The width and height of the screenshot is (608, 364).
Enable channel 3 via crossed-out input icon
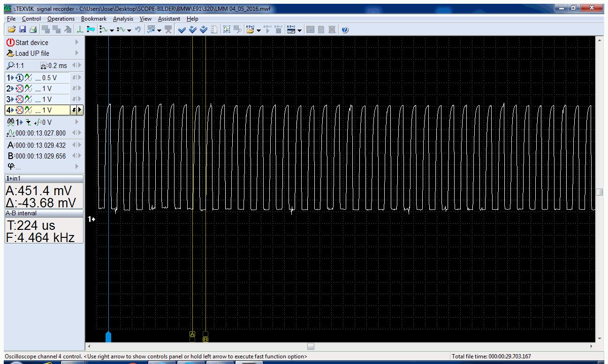point(20,99)
